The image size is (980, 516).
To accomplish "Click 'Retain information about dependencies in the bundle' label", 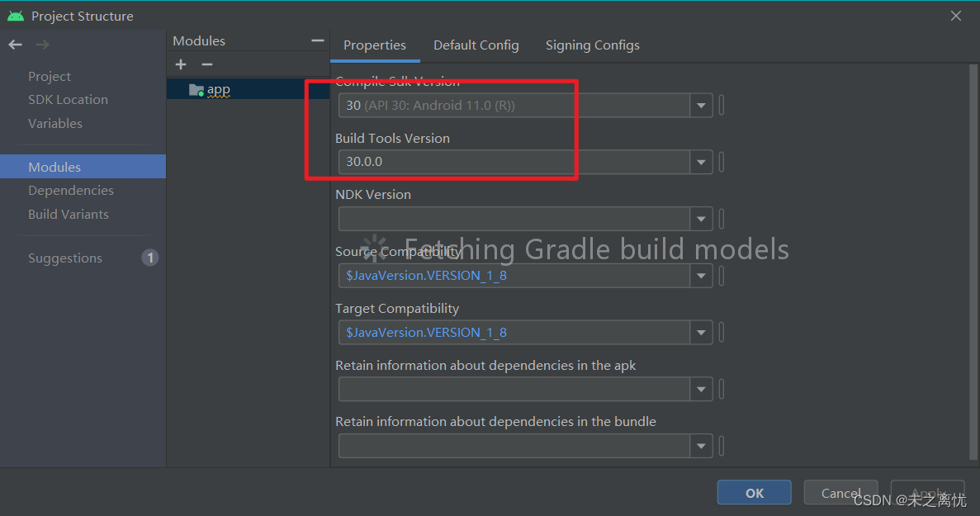I will 495,421.
